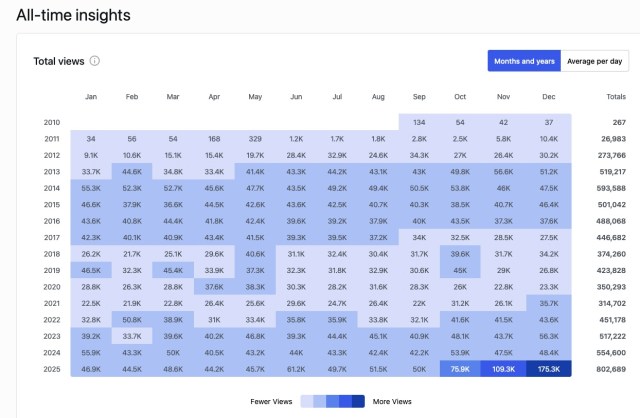Click the info icon next to Total views
This screenshot has height=418, width=640.
click(95, 61)
